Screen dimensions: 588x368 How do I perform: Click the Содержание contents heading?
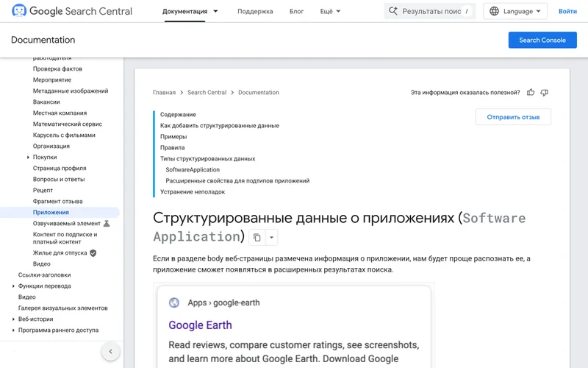pyautogui.click(x=178, y=115)
